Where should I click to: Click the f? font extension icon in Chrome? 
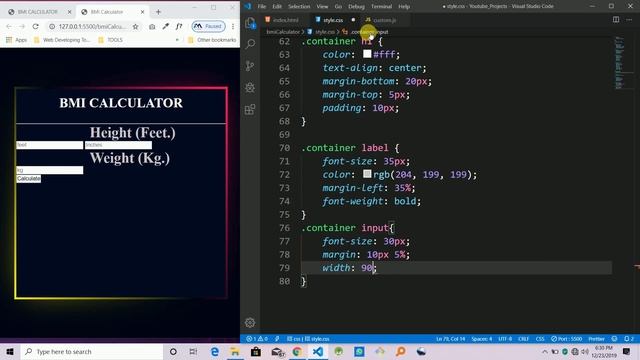[179, 27]
